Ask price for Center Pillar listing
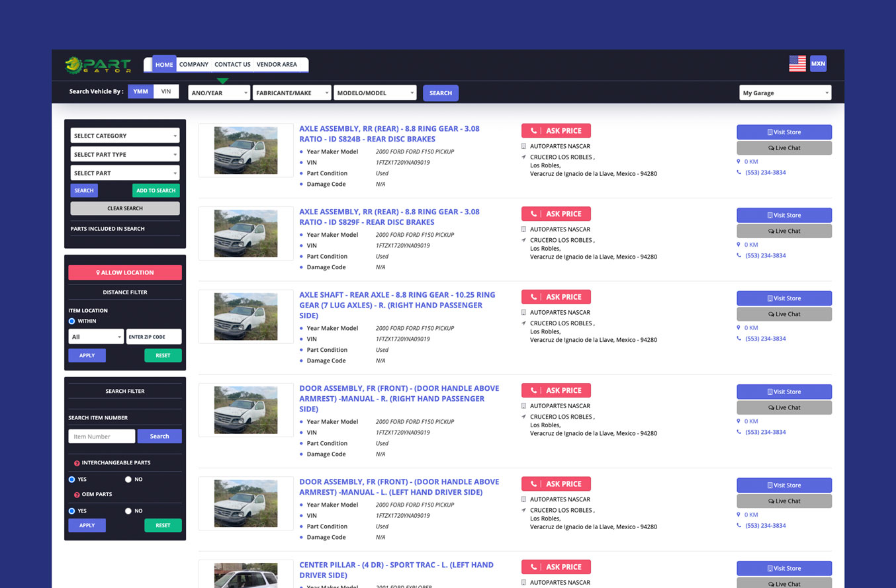The image size is (896, 588). (556, 567)
